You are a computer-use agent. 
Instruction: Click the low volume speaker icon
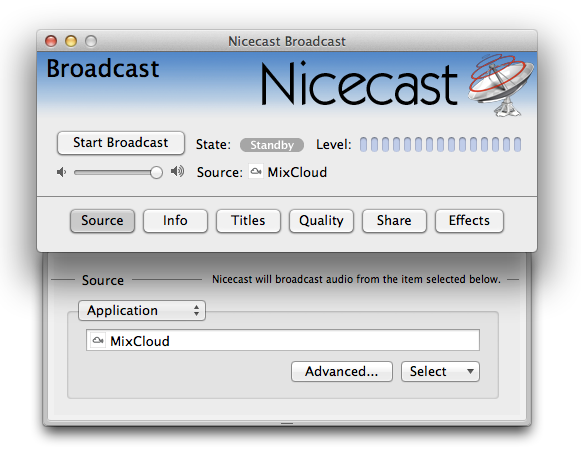point(62,172)
